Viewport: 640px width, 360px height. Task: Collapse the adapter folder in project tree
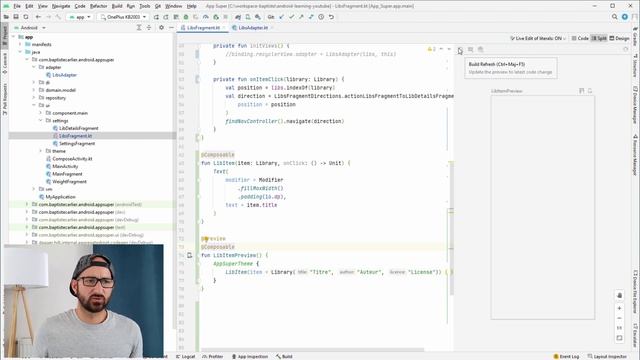pyautogui.click(x=34, y=67)
